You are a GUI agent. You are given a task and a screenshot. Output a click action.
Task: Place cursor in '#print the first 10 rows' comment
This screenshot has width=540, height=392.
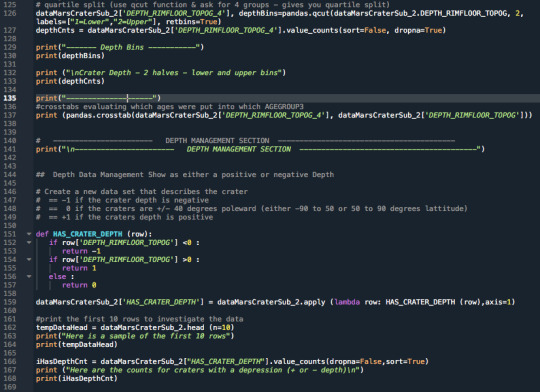point(139,319)
